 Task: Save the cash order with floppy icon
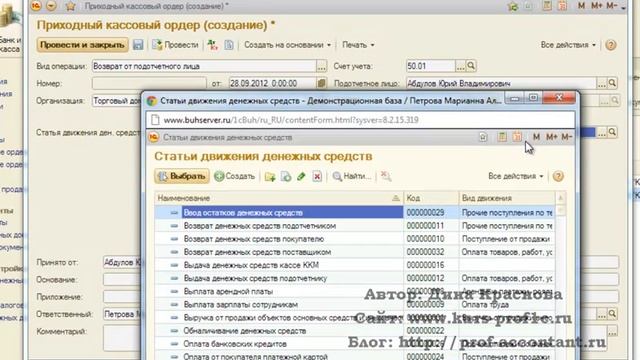point(138,45)
